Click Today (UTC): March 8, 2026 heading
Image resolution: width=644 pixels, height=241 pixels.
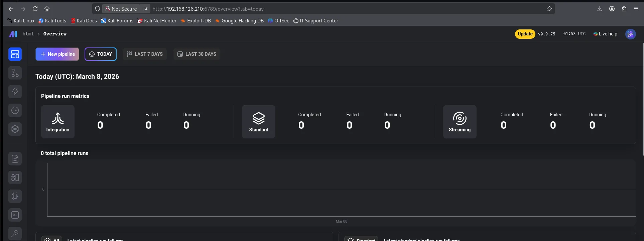click(x=77, y=77)
